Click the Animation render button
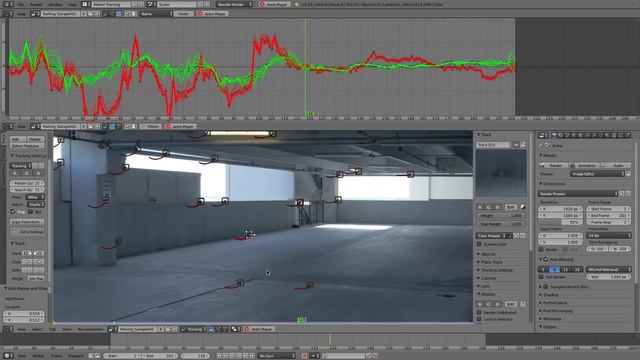Screen dimensions: 640x360 coord(585,165)
